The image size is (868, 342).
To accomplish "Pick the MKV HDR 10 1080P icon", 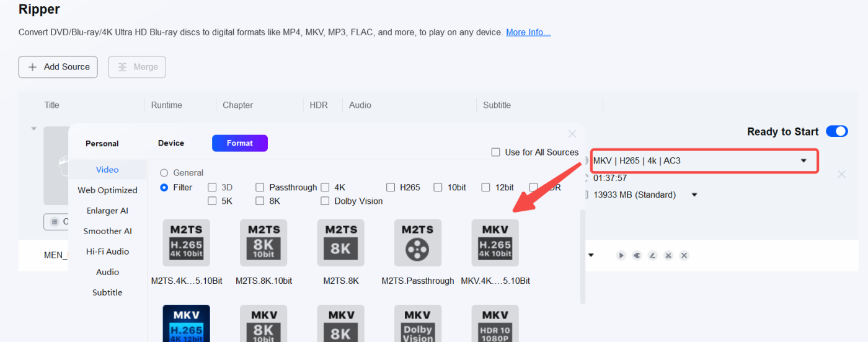I will [495, 323].
